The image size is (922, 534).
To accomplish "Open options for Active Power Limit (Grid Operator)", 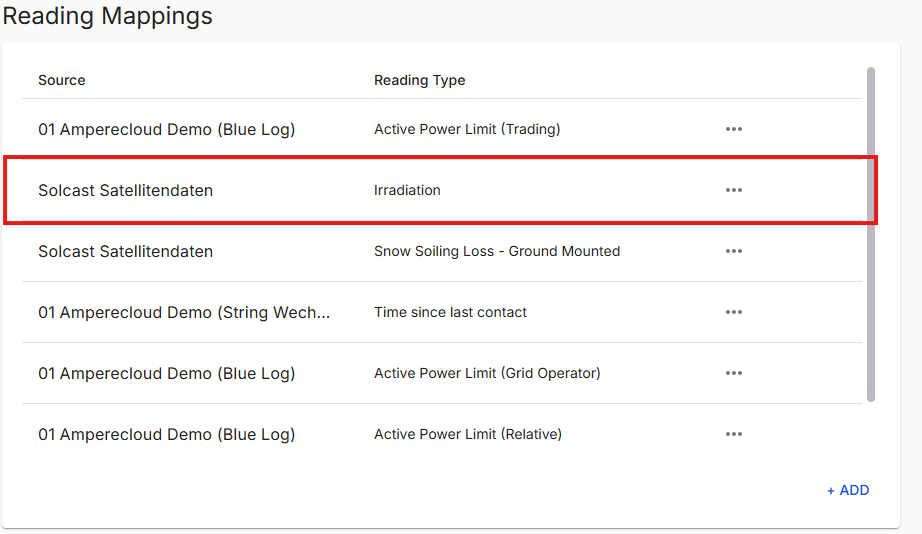I will point(734,373).
